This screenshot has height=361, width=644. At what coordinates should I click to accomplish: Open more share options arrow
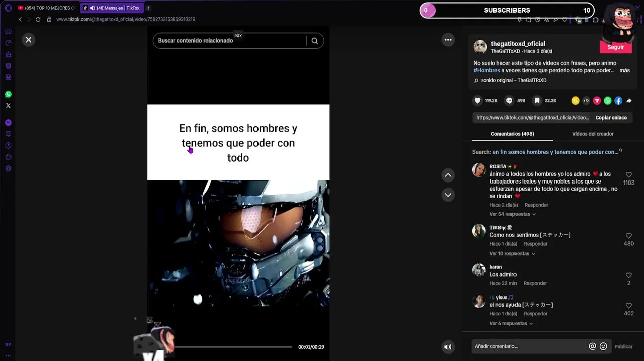point(629,101)
